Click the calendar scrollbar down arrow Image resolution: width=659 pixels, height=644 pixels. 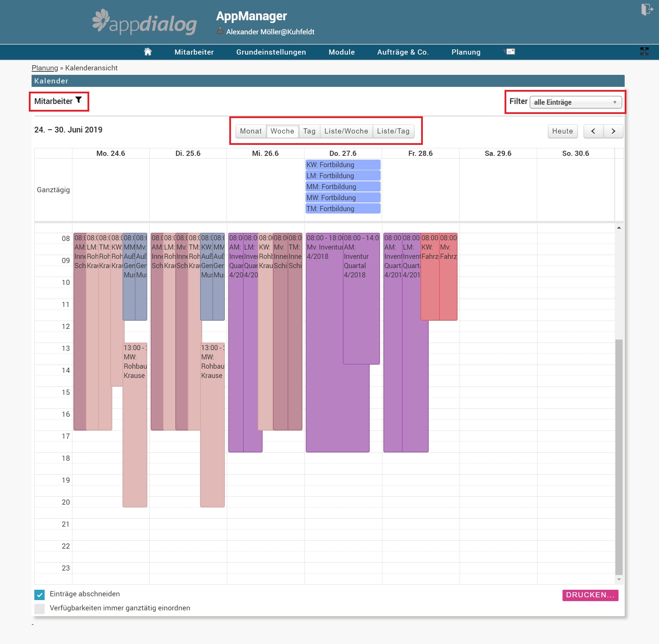click(619, 579)
